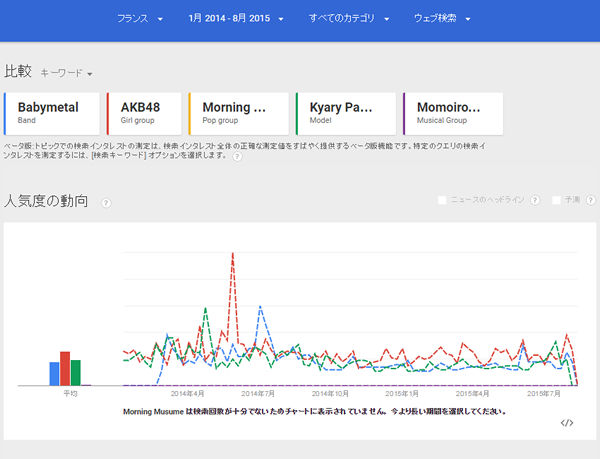Select the Momoiro Musical Group topic card
The height and width of the screenshot is (459, 600).
tap(453, 114)
